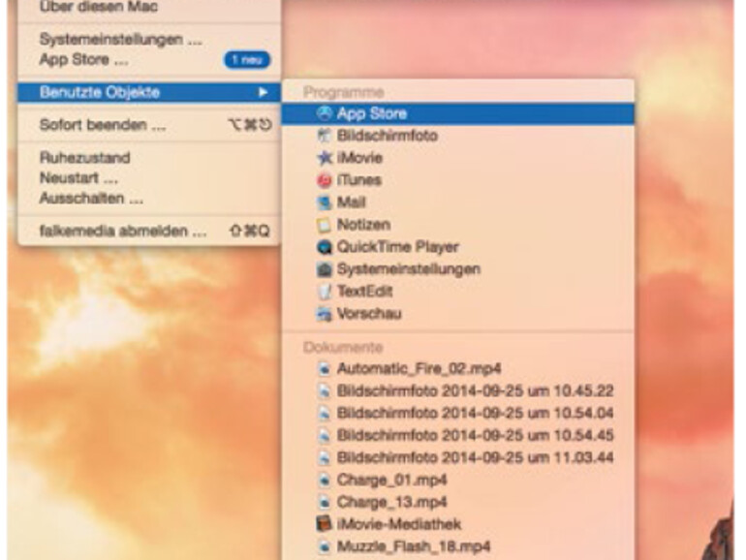The height and width of the screenshot is (560, 746).
Task: Click the TextEdit icon
Action: tap(324, 292)
